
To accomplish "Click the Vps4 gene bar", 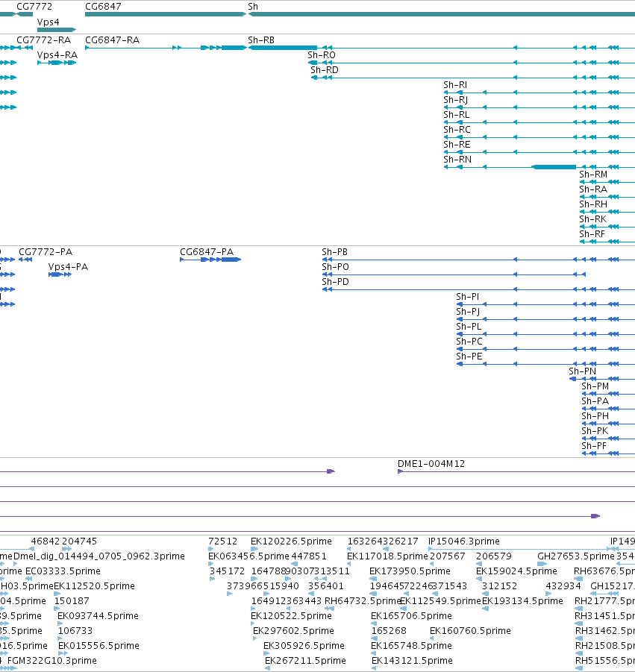I will pyautogui.click(x=57, y=30).
